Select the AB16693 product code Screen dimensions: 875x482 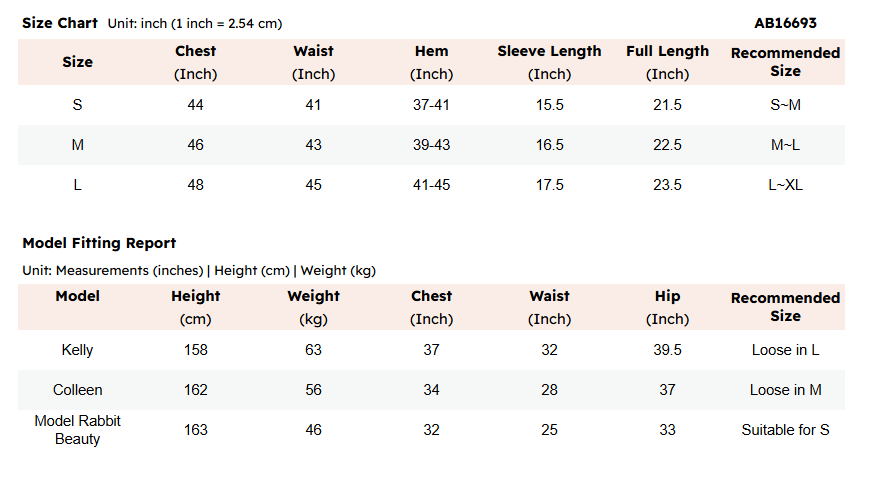coord(785,23)
